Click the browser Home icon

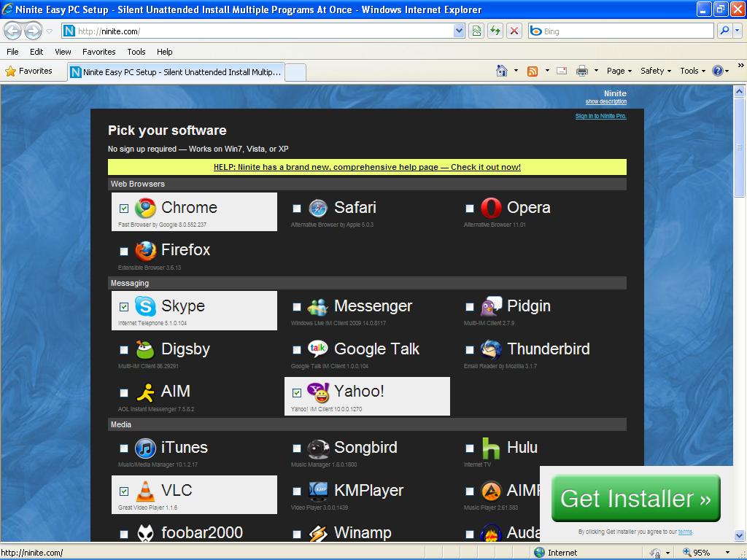(x=502, y=71)
